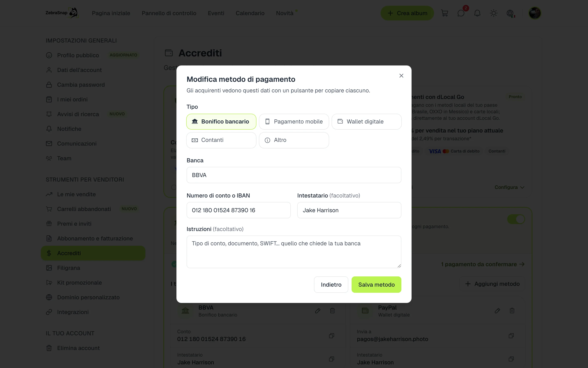Click Crea album button
This screenshot has height=368, width=588.
coord(407,13)
